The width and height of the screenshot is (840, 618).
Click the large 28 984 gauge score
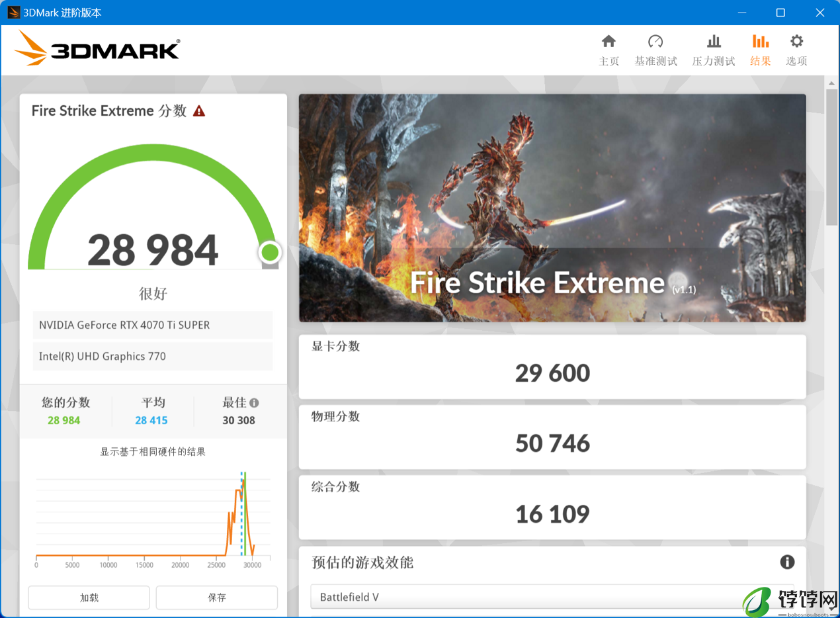pos(153,250)
